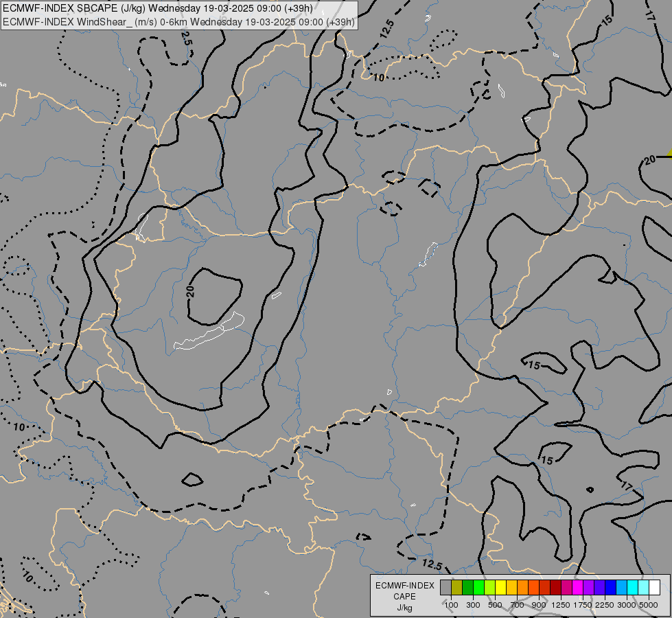Pick the white swatch ending the legend
Screen dimensions: 672x618
[655, 588]
